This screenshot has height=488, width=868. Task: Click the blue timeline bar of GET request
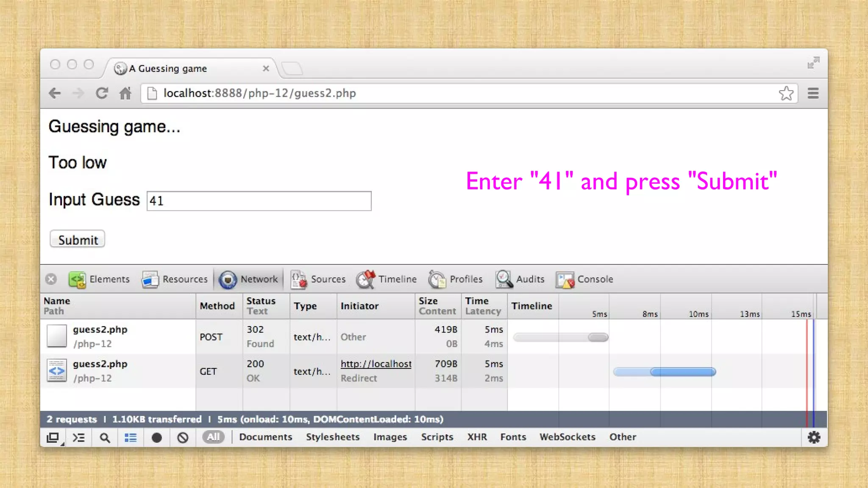click(664, 372)
